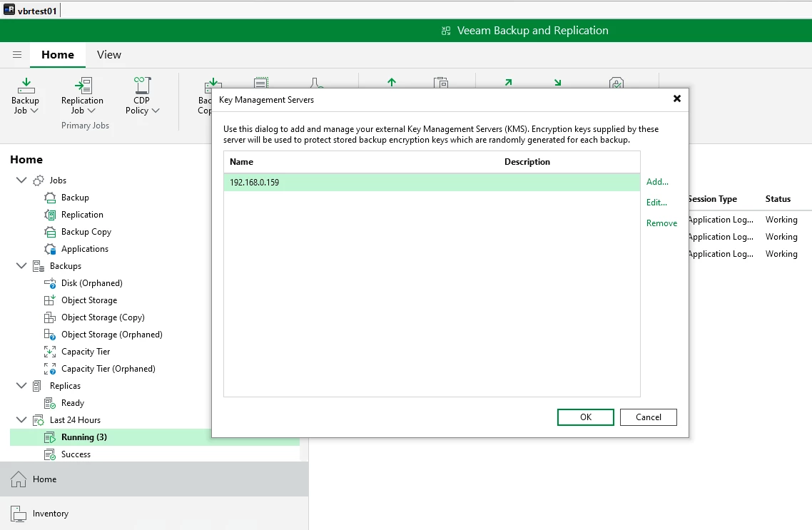Click the Inventory view icon
This screenshot has width=812, height=530.
(18, 514)
